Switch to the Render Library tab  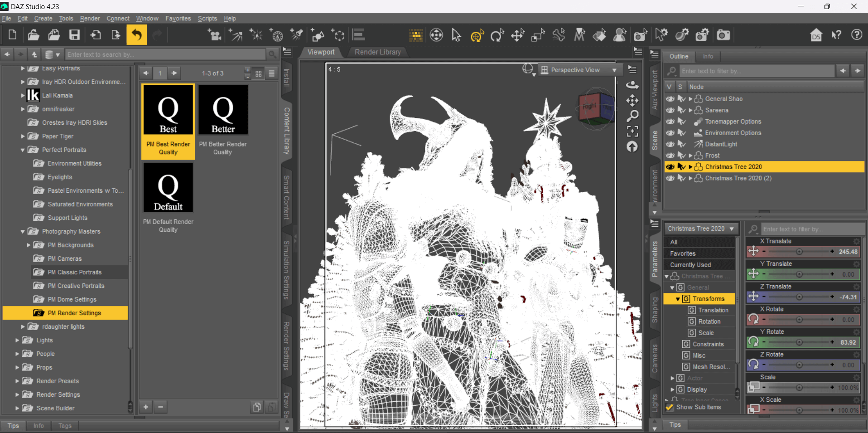377,52
